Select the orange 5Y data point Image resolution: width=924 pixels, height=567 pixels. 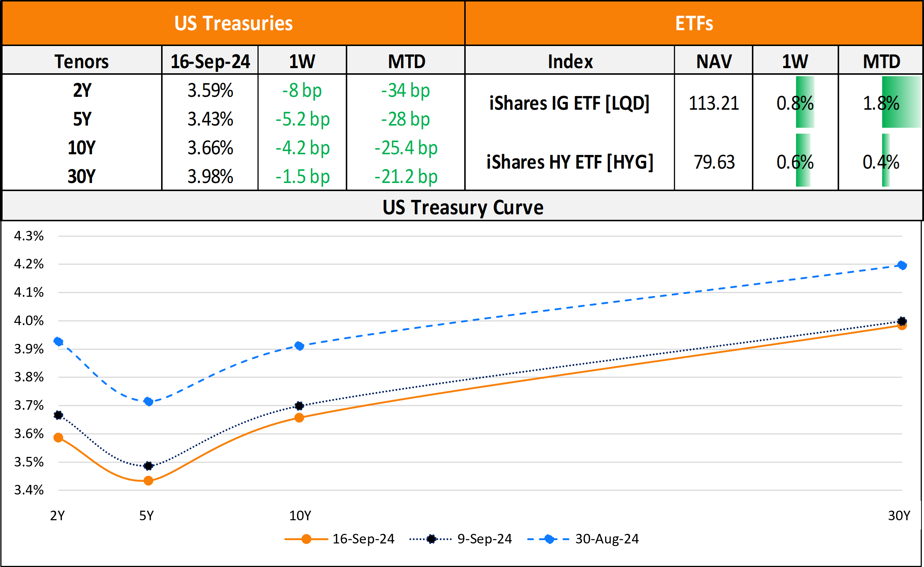tap(148, 481)
